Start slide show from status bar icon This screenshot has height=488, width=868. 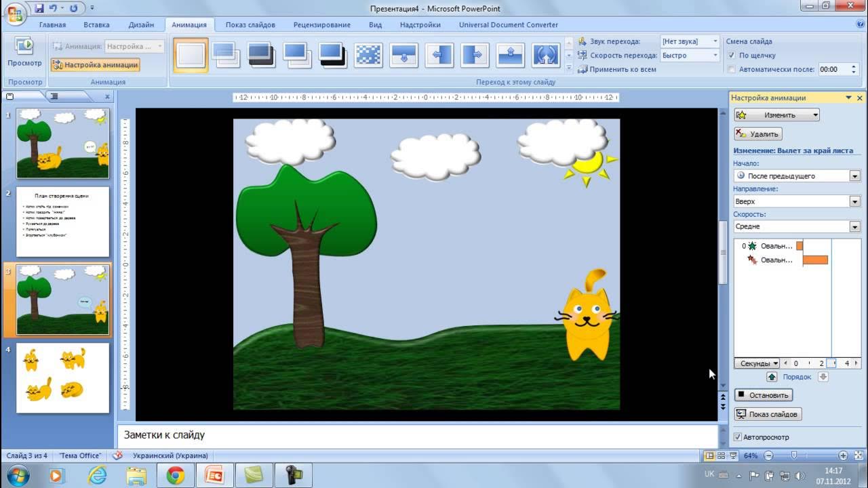(x=733, y=456)
